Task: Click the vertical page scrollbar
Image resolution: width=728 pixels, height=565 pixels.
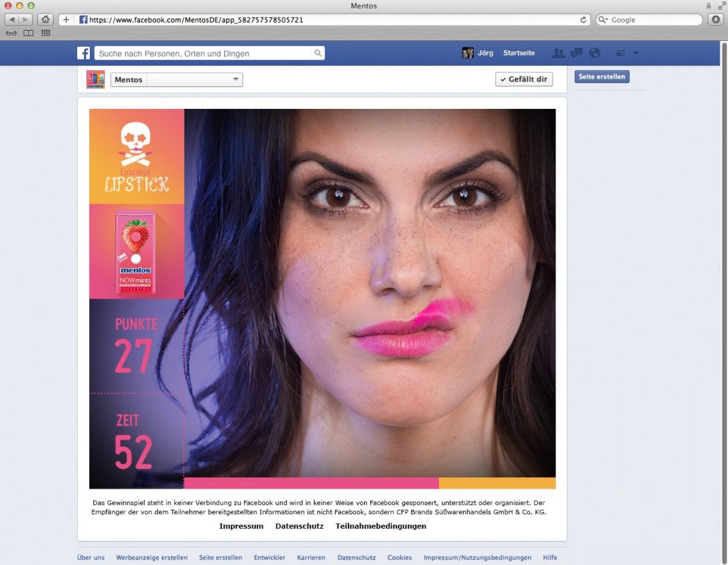Action: click(724, 302)
